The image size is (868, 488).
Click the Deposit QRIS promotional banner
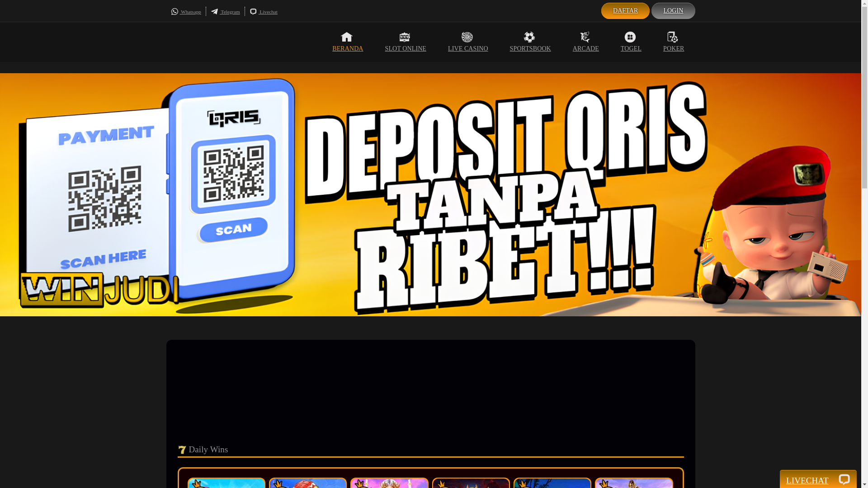click(x=430, y=194)
